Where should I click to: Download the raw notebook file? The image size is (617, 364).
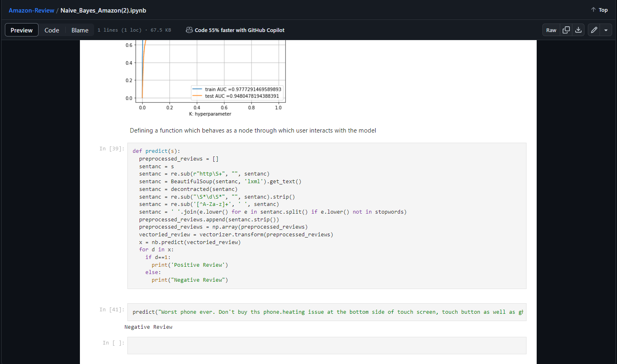click(x=578, y=30)
